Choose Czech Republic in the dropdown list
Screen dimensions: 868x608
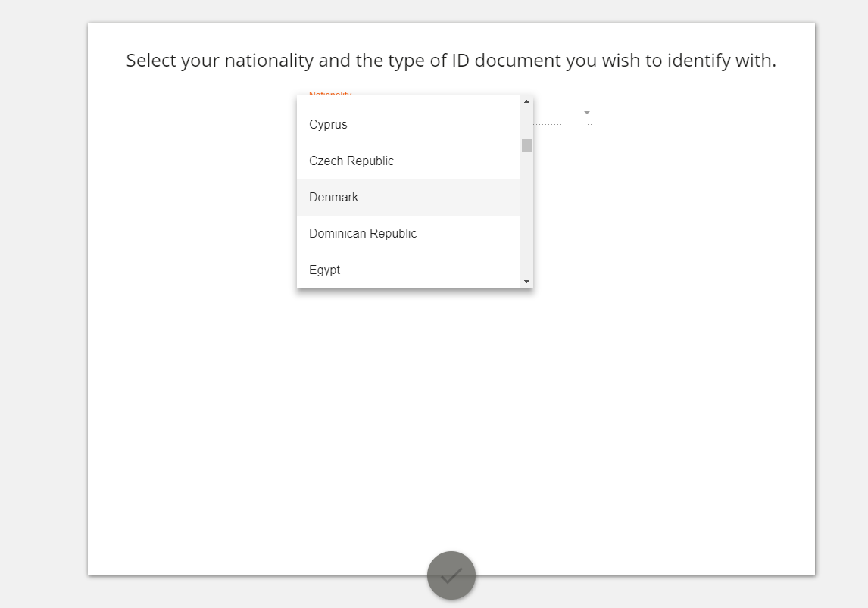(408, 161)
